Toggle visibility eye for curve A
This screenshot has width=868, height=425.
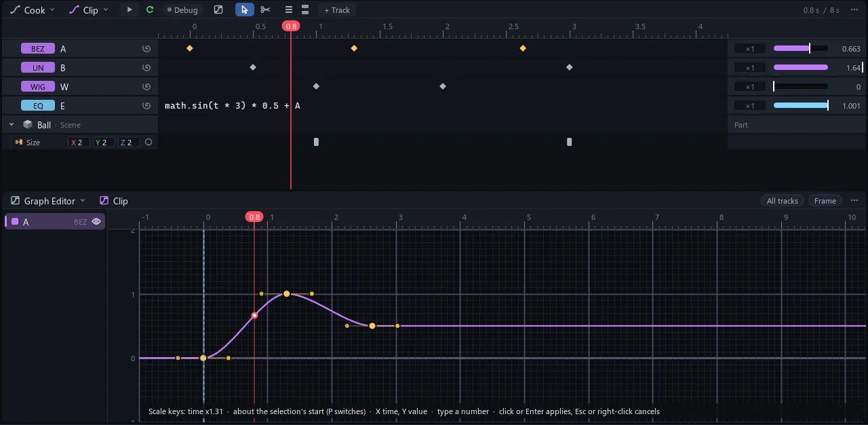pos(96,222)
